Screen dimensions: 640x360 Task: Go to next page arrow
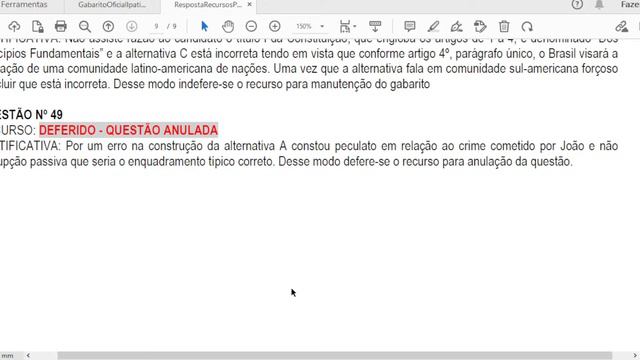click(x=131, y=27)
